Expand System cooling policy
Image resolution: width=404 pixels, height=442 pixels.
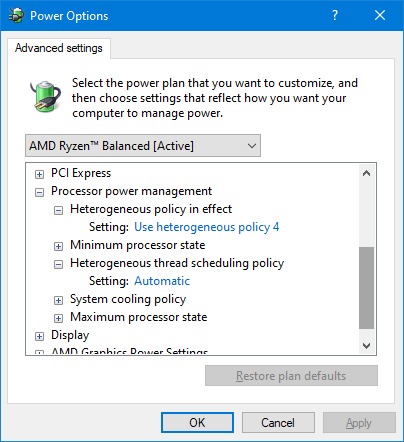click(x=58, y=300)
